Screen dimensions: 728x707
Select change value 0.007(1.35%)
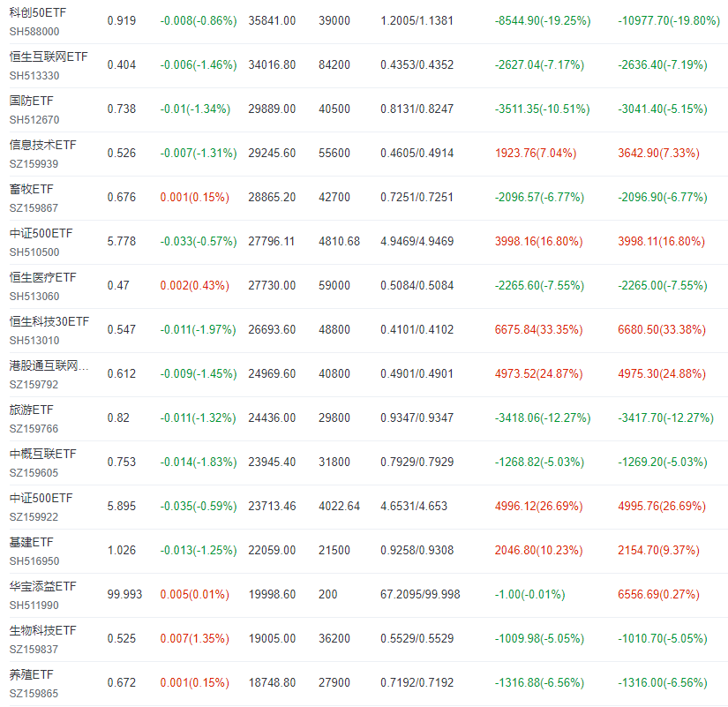[x=194, y=639]
